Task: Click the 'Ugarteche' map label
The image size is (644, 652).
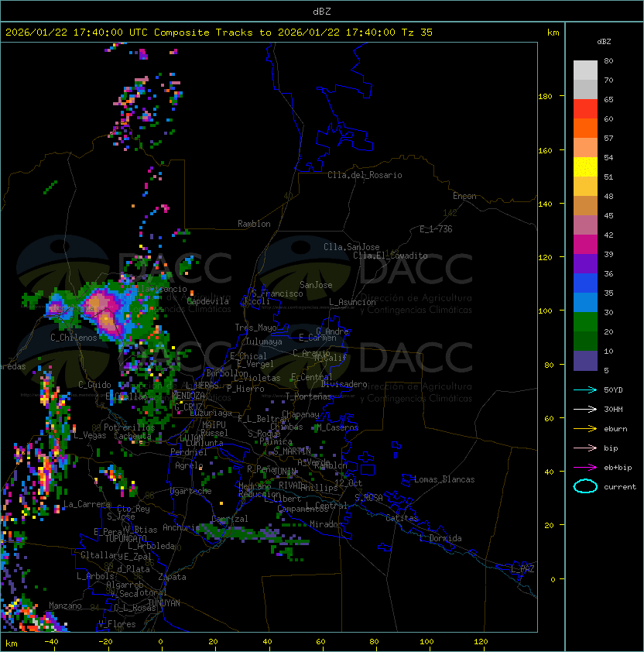Action: coord(191,491)
